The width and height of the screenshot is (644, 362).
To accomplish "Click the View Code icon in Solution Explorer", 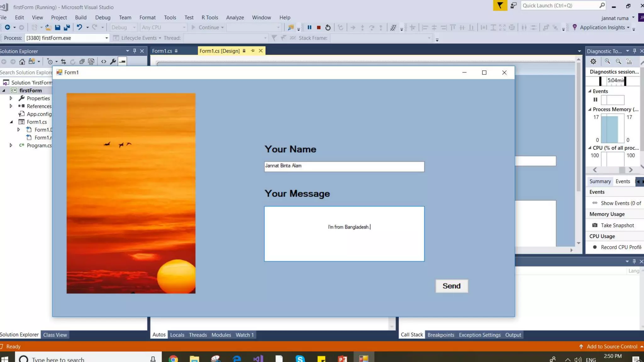I will coord(103,62).
